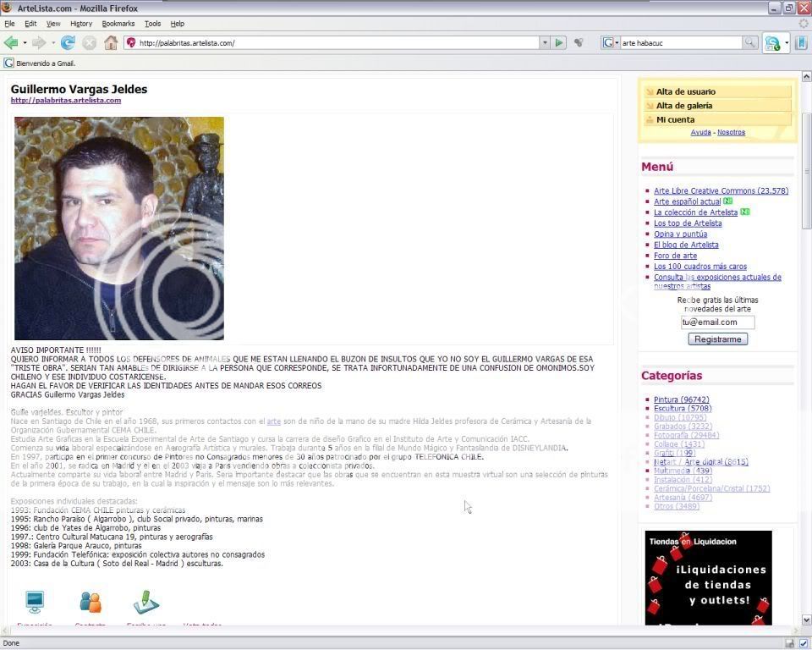
Task: Open the Tools menu
Action: pos(152,23)
